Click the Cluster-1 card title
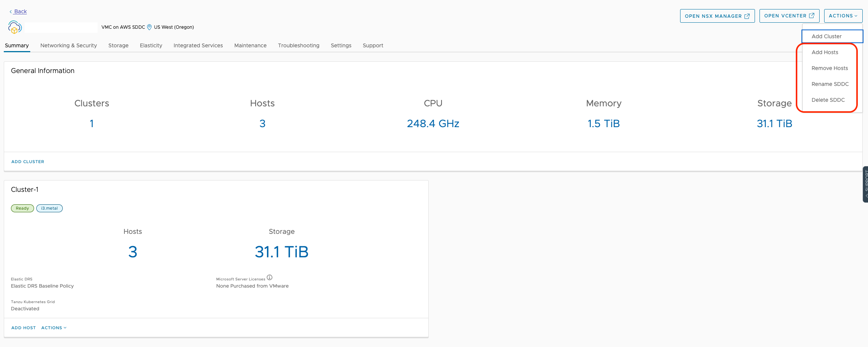Viewport: 868px width, 347px height. [25, 190]
